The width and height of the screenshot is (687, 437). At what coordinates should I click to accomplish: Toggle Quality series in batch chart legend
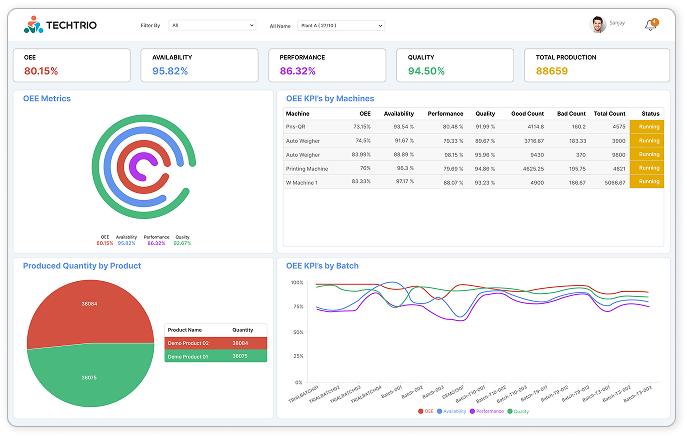518,411
